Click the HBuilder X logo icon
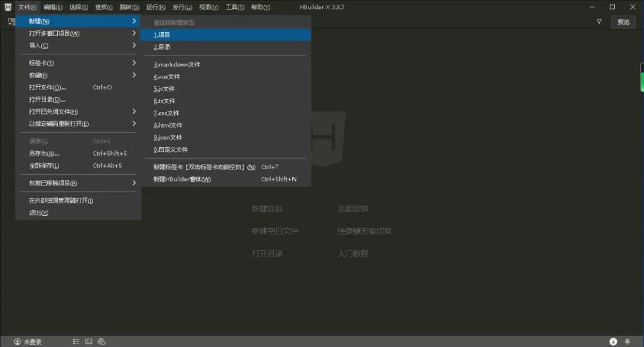644x347 pixels. pyautogui.click(x=8, y=7)
